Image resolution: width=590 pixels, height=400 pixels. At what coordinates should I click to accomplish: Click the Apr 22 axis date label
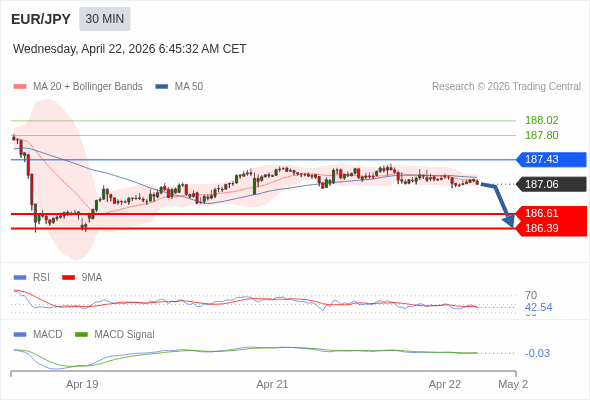click(x=445, y=385)
